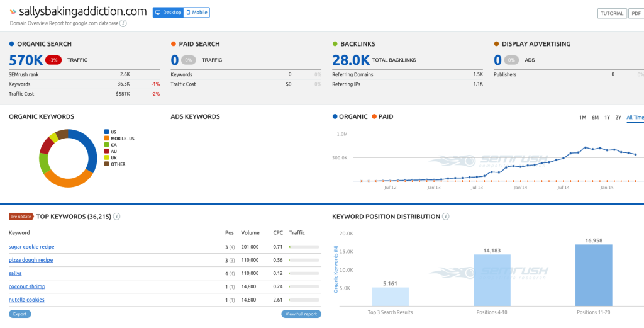The height and width of the screenshot is (328, 644).
Task: Click the organic Keywords 36.3K value
Action: click(124, 84)
